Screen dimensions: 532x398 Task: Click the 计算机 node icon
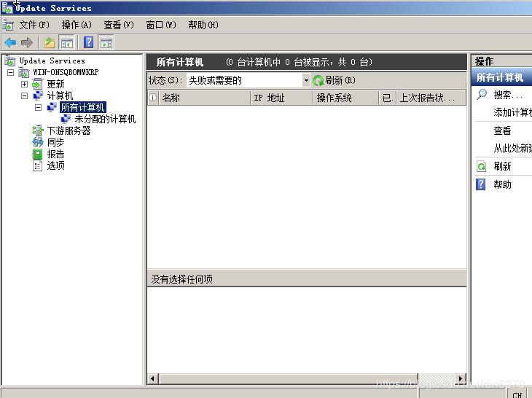[38, 95]
